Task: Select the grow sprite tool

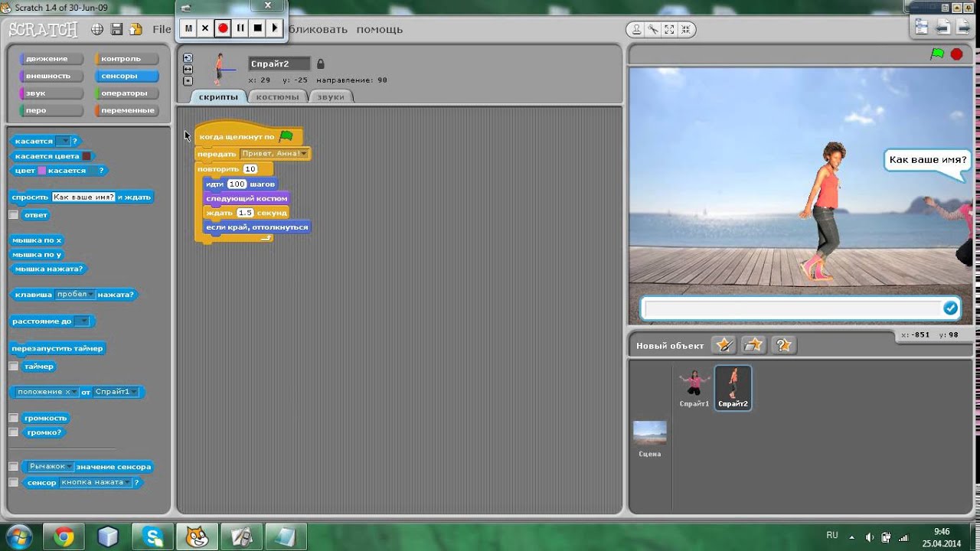Action: point(669,29)
